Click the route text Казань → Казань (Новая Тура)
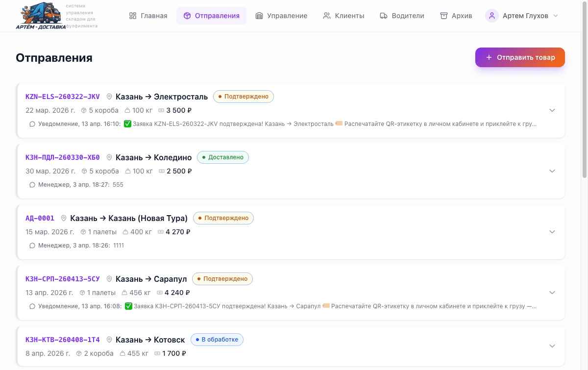Image resolution: width=588 pixels, height=370 pixels. click(129, 218)
